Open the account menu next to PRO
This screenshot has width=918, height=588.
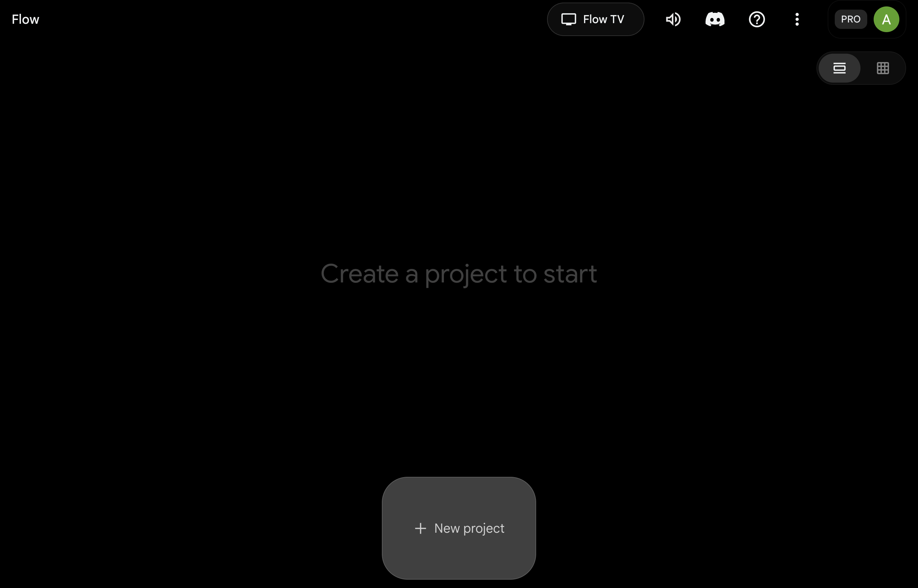tap(886, 19)
